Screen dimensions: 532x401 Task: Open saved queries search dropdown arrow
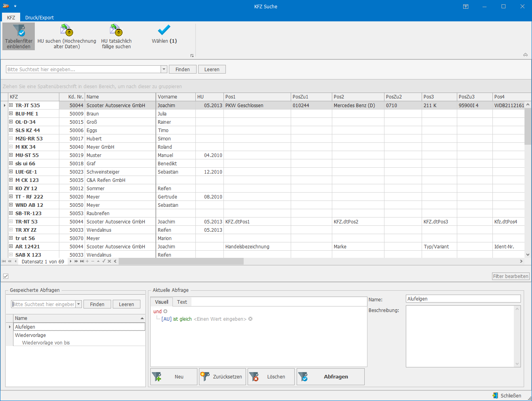click(79, 304)
